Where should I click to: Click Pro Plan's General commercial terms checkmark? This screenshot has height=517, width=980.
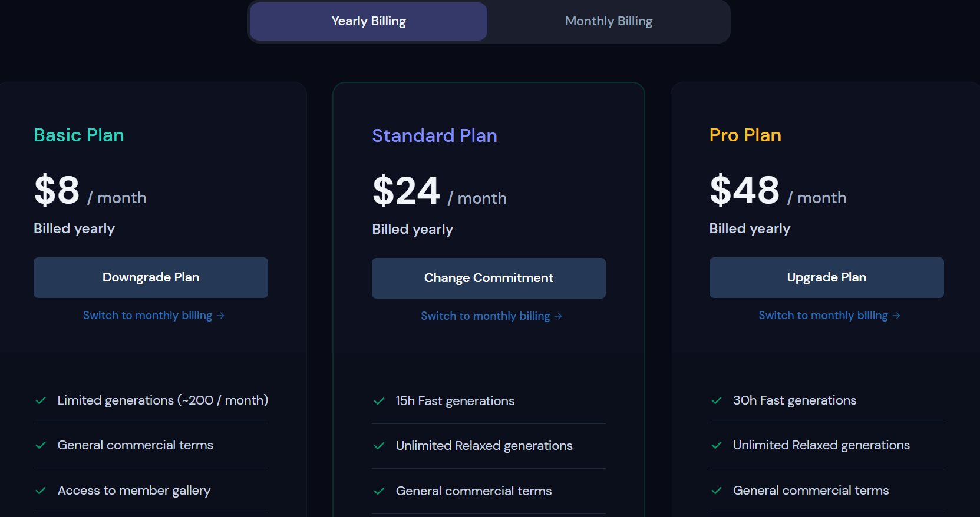pos(717,491)
